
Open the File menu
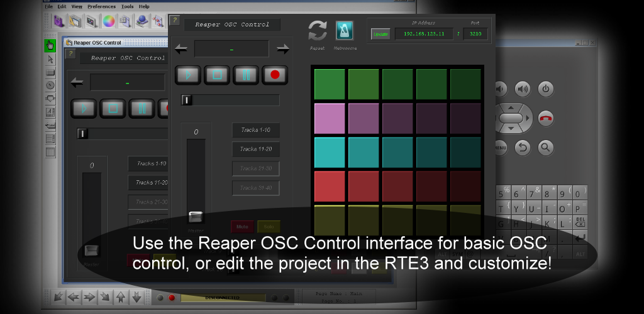click(48, 6)
